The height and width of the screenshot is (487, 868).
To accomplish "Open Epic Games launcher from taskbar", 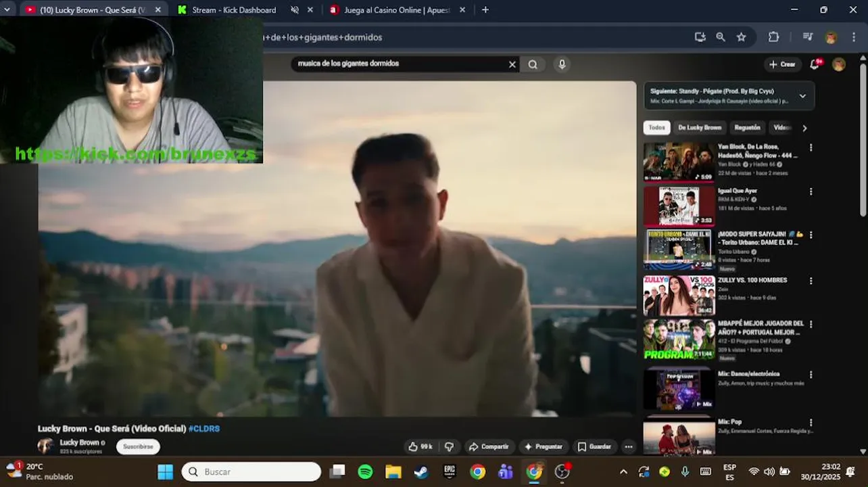I will pos(450,471).
